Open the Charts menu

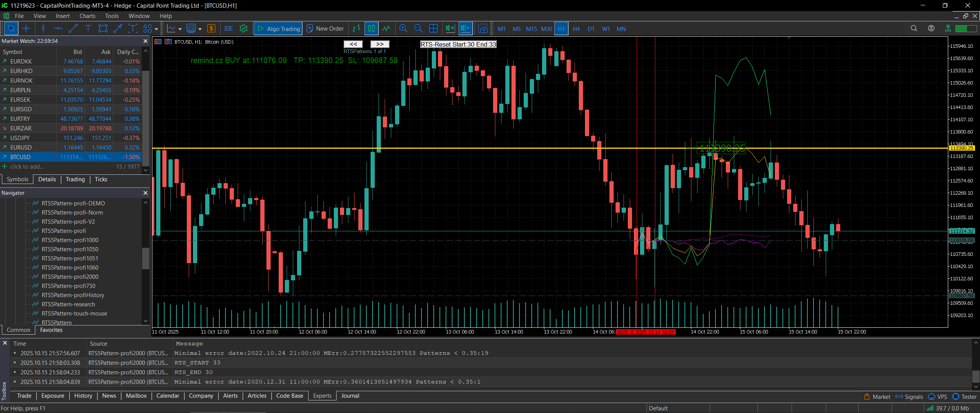pos(87,16)
